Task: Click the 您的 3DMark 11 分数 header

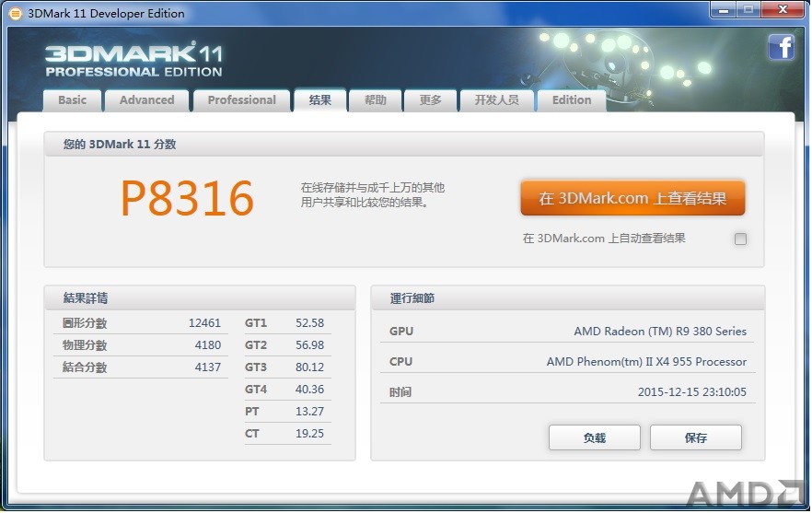Action: tap(404, 144)
